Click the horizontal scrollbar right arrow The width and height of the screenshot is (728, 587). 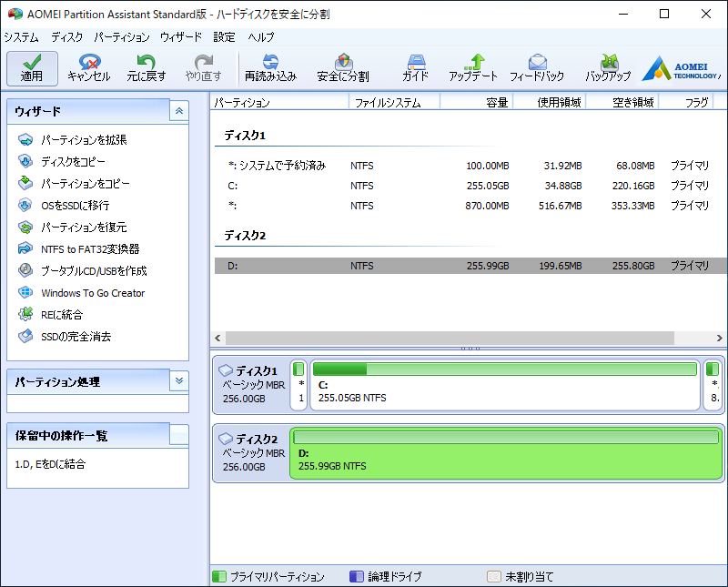coord(719,338)
